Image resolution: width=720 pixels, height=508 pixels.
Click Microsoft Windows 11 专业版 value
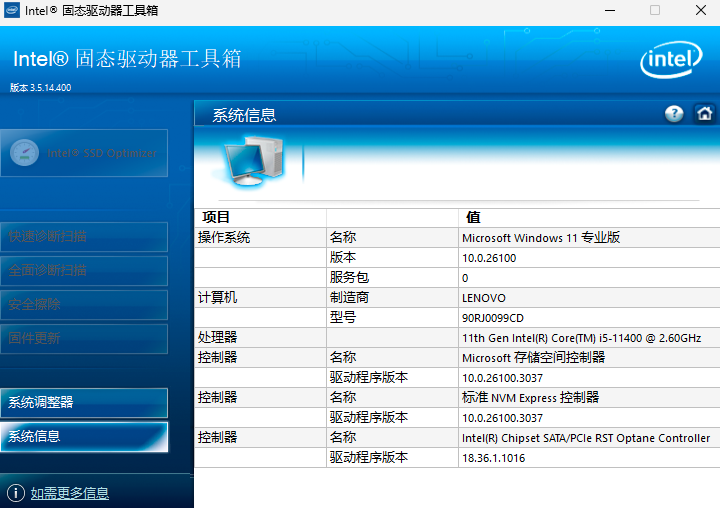(x=541, y=237)
